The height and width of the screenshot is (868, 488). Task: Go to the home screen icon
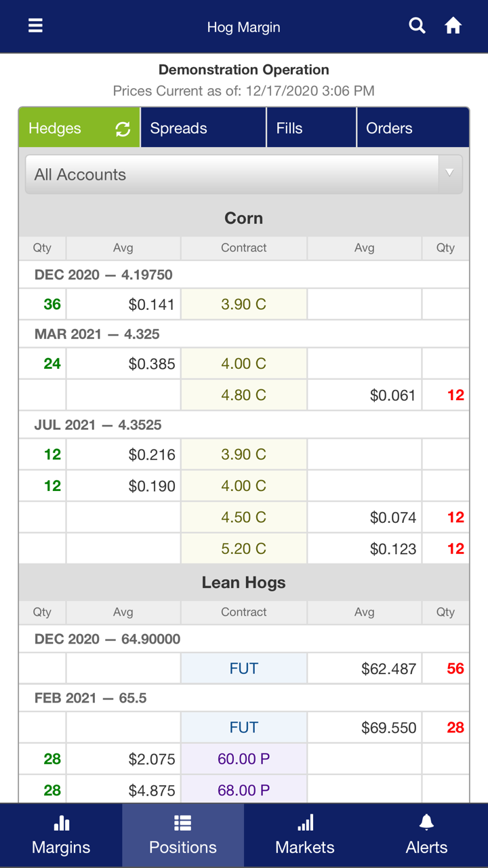tap(453, 26)
